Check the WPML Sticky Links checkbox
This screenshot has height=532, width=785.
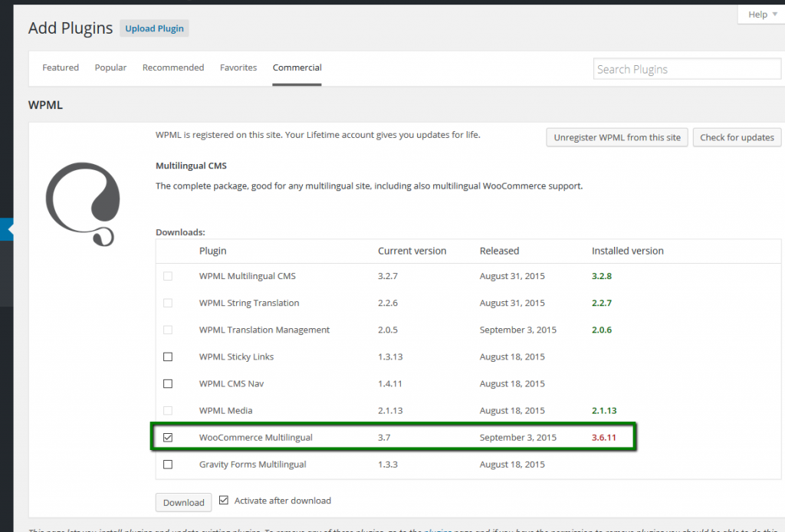point(168,356)
